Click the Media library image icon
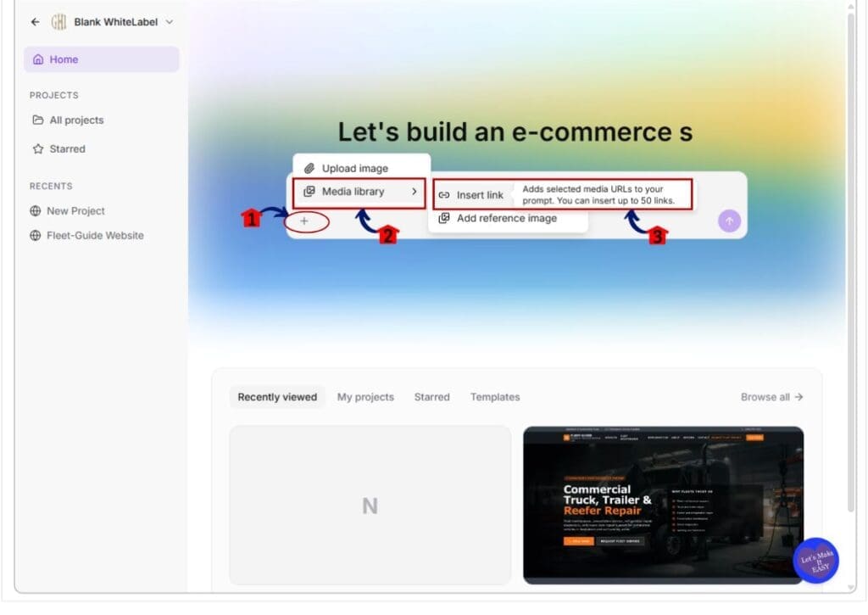 coord(309,192)
